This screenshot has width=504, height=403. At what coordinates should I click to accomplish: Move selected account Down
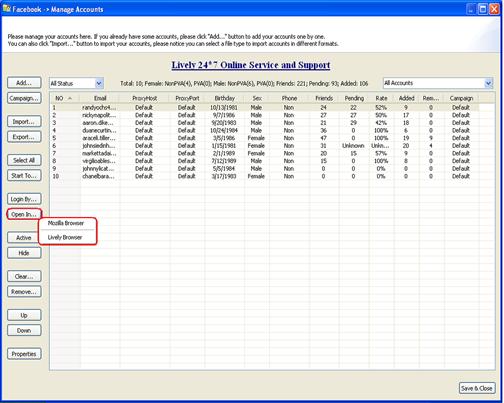[x=24, y=331]
